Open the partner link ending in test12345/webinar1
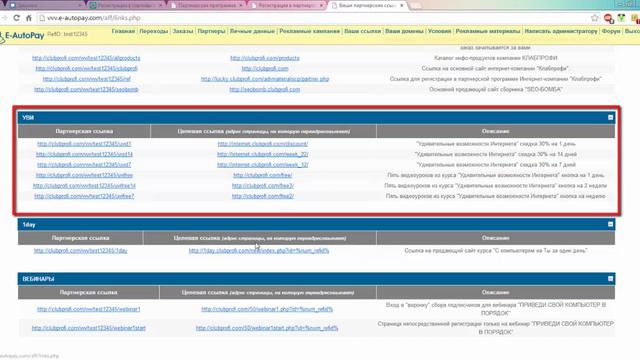 89,309
